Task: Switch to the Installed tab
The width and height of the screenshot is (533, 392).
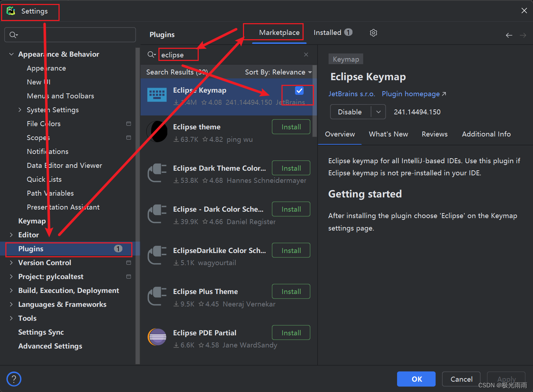Action: click(x=327, y=32)
